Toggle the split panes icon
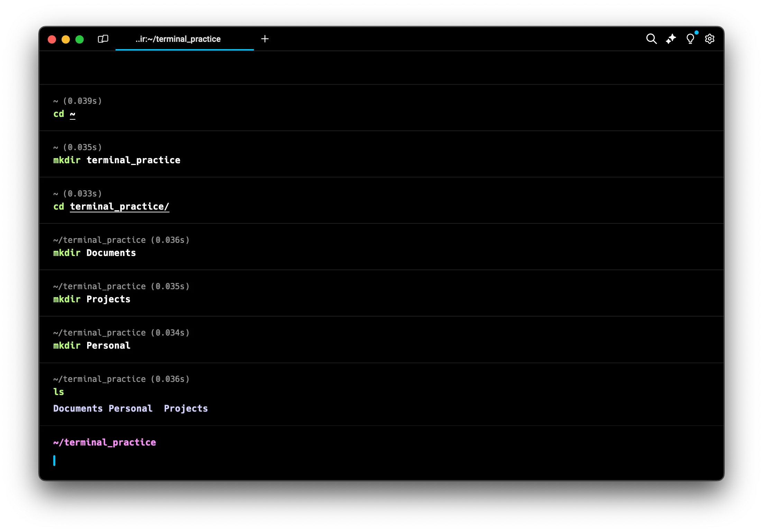Image resolution: width=763 pixels, height=532 pixels. point(103,39)
